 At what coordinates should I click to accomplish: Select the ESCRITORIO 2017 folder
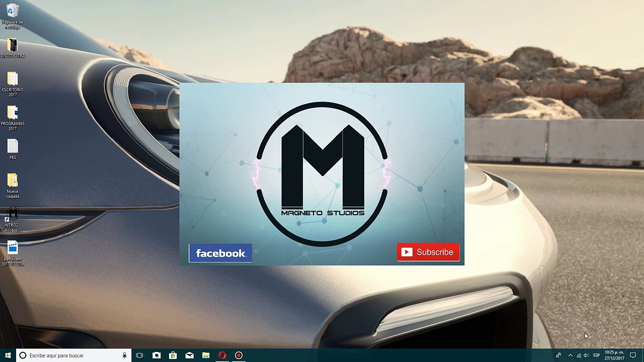click(x=13, y=84)
